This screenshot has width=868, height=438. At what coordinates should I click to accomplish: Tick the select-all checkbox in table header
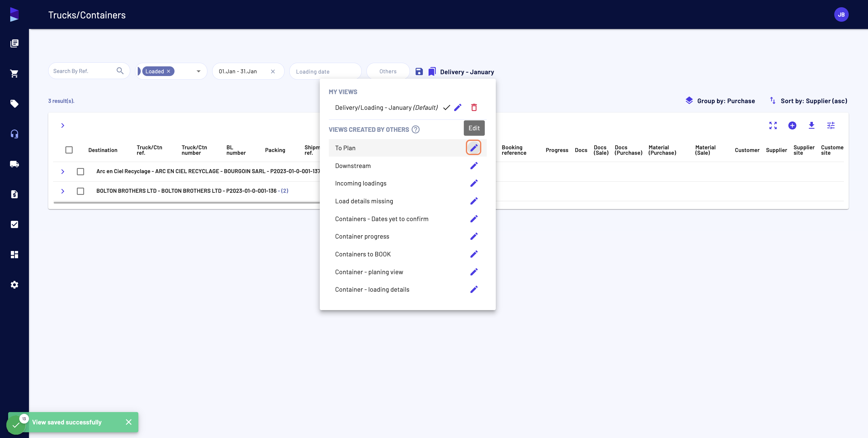pos(69,150)
